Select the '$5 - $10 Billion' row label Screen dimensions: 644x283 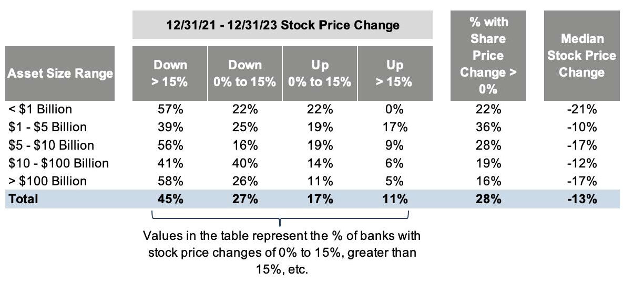51,145
